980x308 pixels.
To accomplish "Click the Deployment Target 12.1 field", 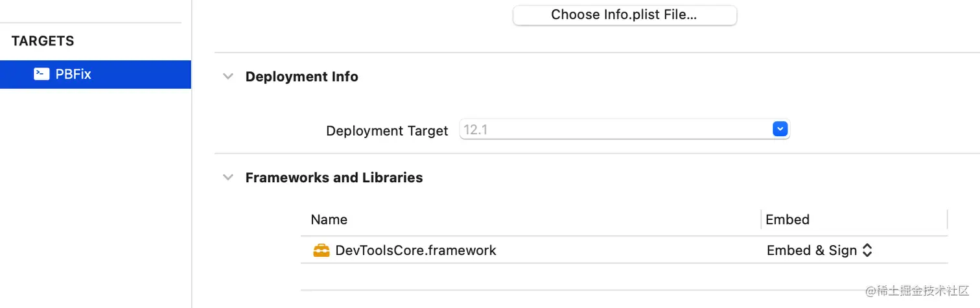I will (x=614, y=130).
